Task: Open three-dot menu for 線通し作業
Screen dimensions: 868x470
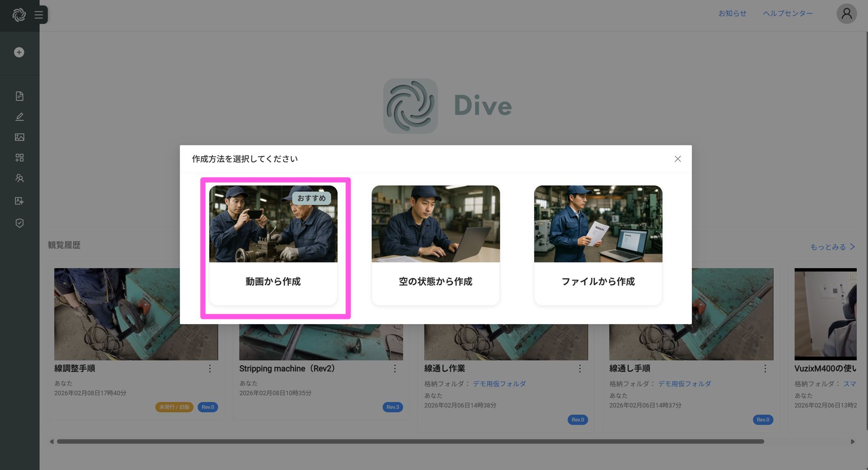Action: tap(580, 368)
